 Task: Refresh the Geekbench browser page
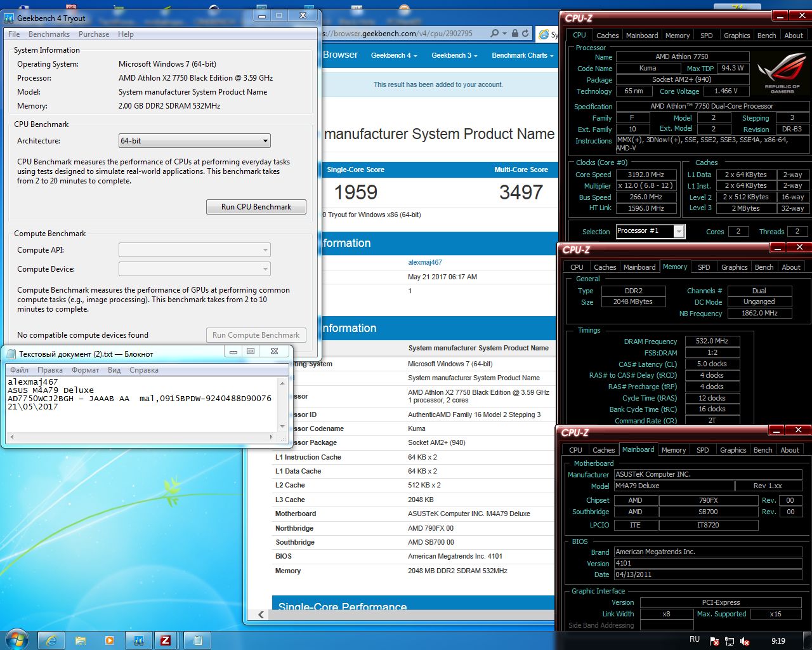(525, 34)
